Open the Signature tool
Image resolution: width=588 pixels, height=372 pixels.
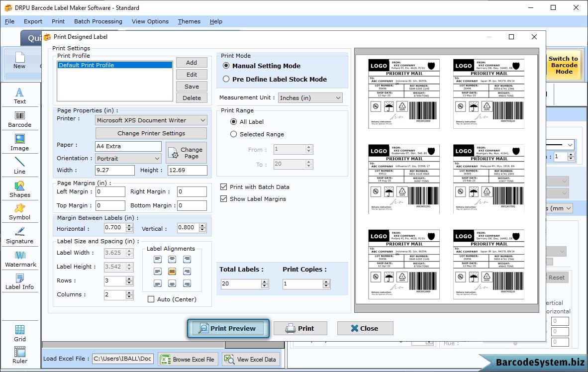[x=19, y=235]
